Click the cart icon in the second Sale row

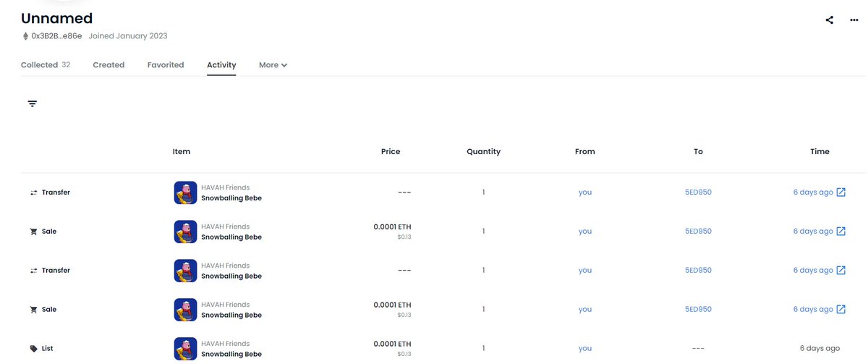pos(33,310)
